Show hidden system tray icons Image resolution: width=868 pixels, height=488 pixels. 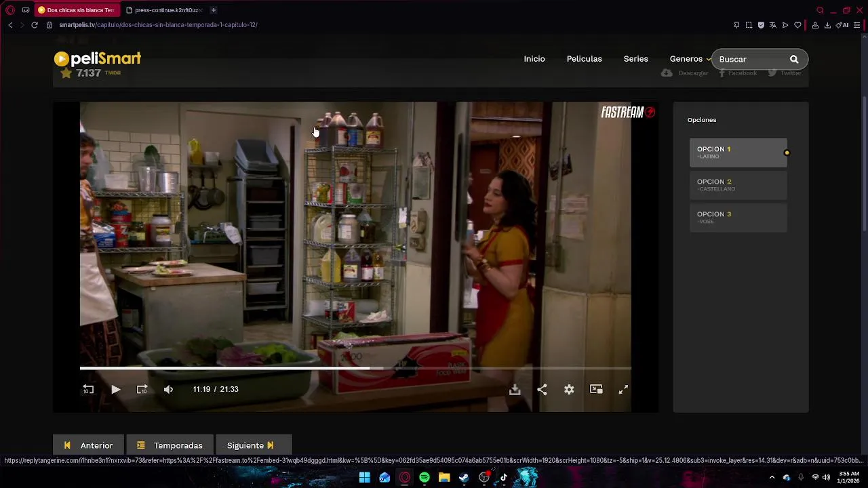click(772, 477)
